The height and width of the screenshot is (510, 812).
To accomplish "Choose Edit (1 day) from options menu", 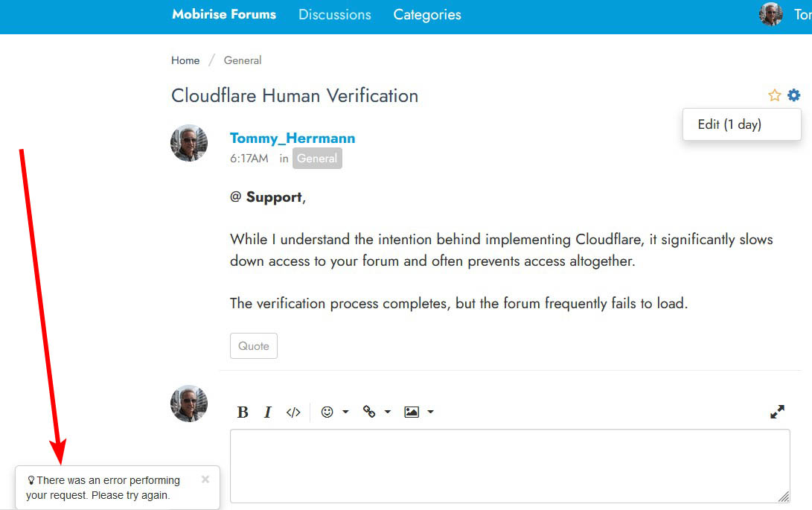I will [729, 124].
